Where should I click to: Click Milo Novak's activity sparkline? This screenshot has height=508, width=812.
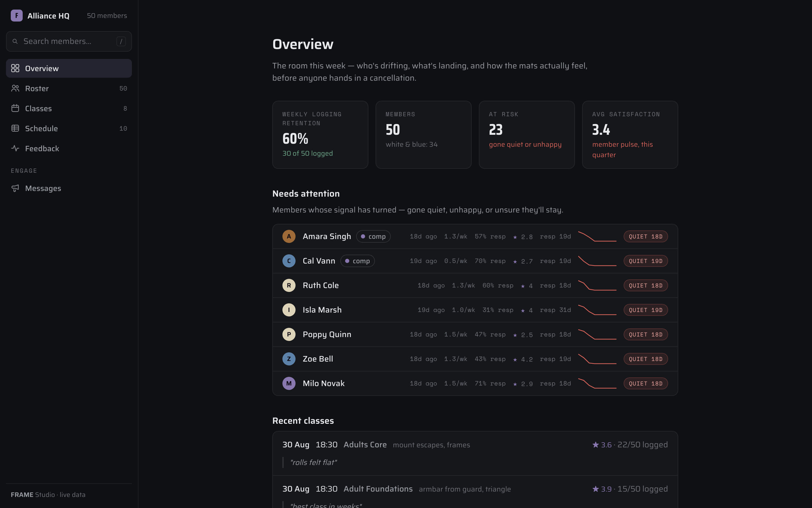[x=597, y=383]
